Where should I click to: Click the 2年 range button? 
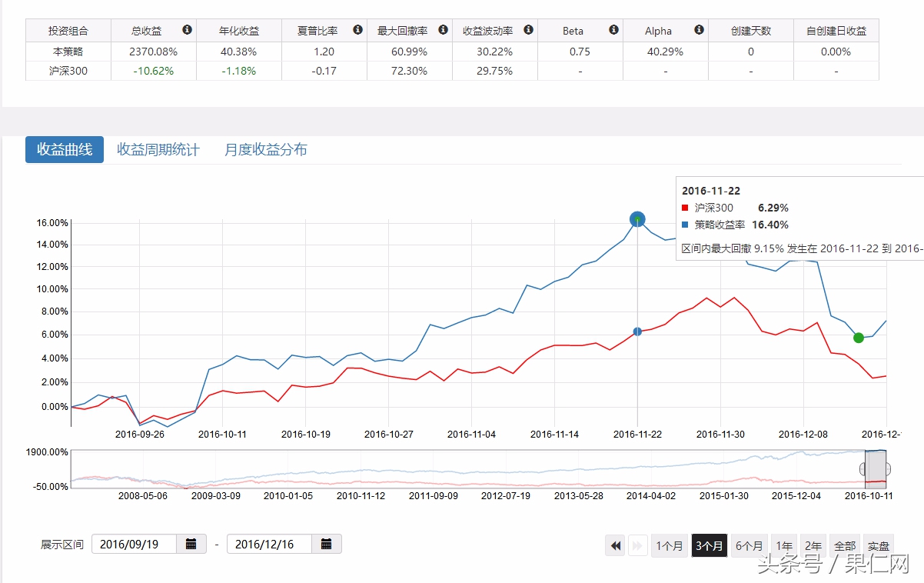813,545
